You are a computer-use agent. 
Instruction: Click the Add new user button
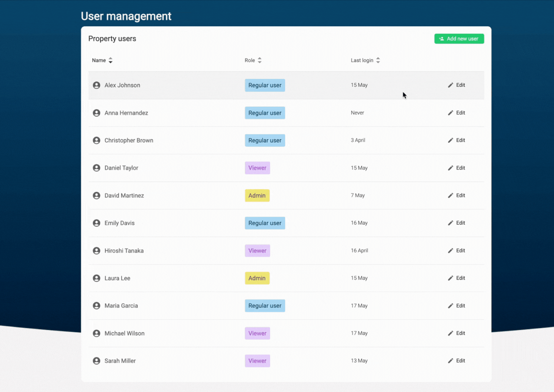point(459,39)
